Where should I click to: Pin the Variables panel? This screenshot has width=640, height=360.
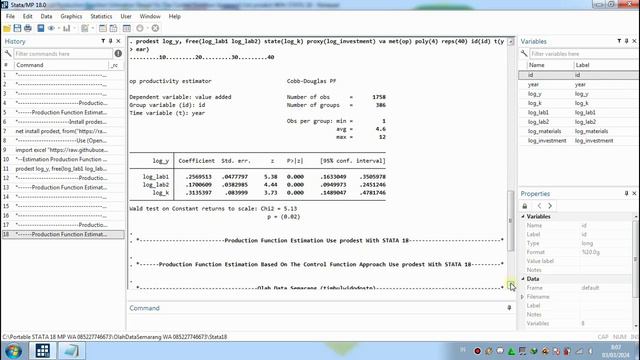(x=627, y=41)
